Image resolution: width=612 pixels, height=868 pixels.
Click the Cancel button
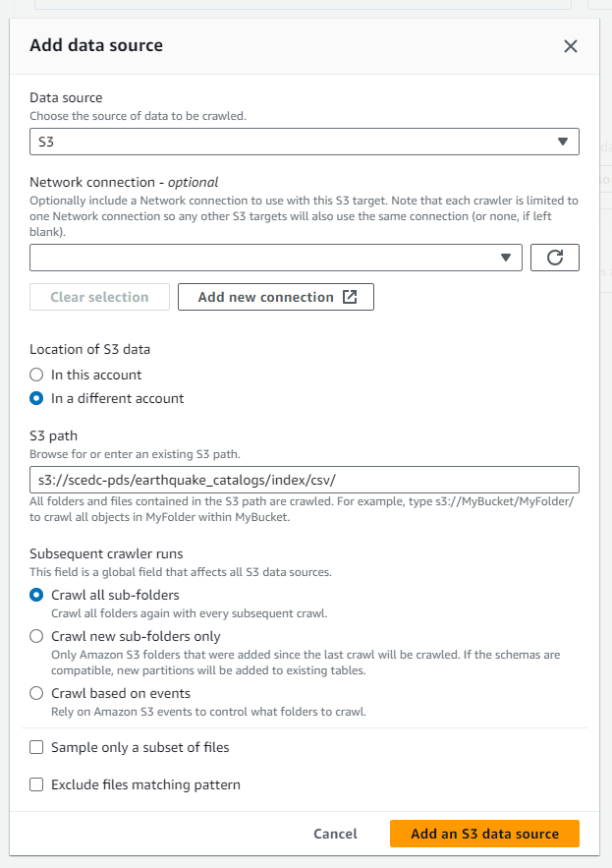(335, 834)
